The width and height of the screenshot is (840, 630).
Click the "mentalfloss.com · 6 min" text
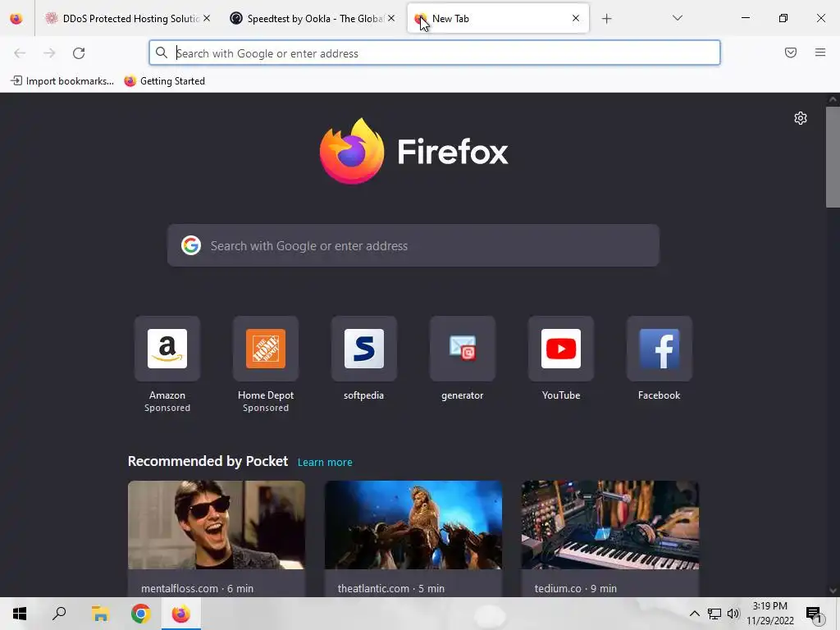pos(197,588)
